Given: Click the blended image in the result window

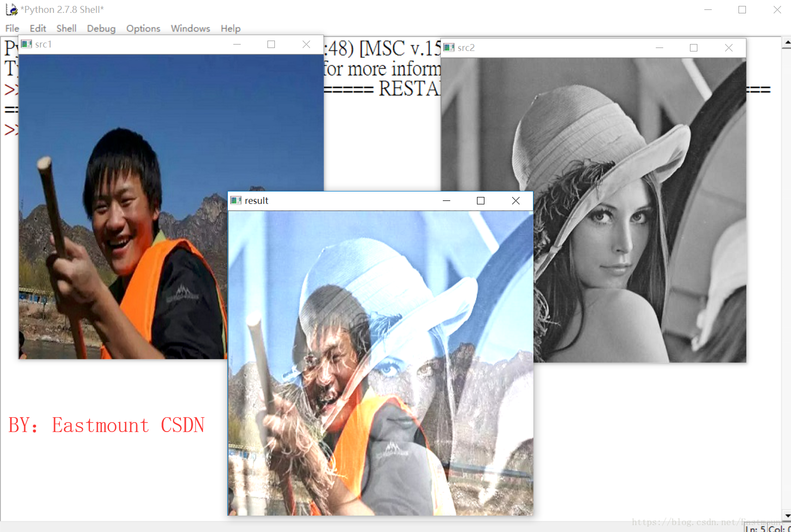Looking at the screenshot, I should (380, 363).
